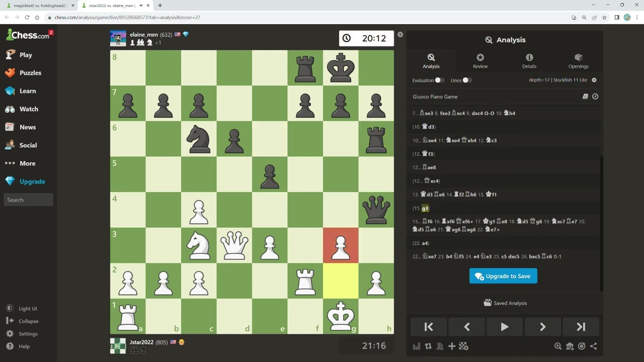Open opening explorer compass icon

(x=595, y=97)
